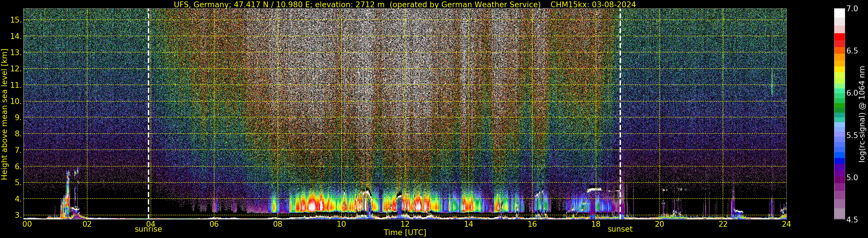Click the '10' time axis tick label
This screenshot has height=238, width=868.
341,224
